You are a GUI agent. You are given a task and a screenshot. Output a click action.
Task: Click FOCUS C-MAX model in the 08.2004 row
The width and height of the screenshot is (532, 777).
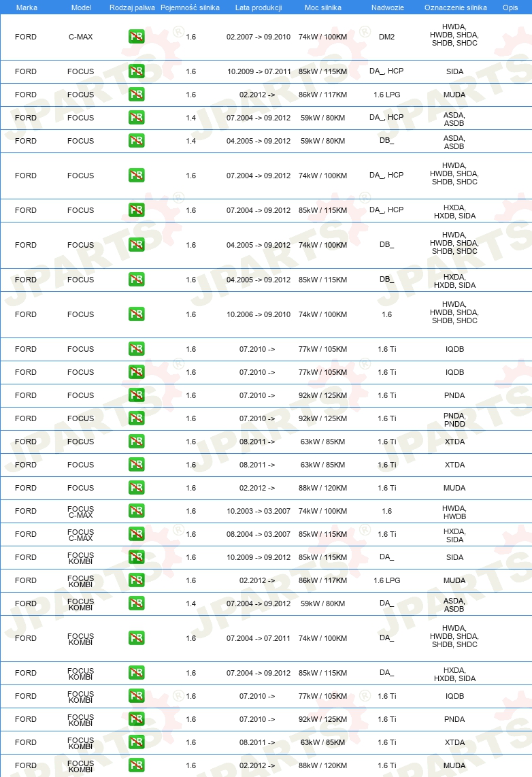pos(81,535)
